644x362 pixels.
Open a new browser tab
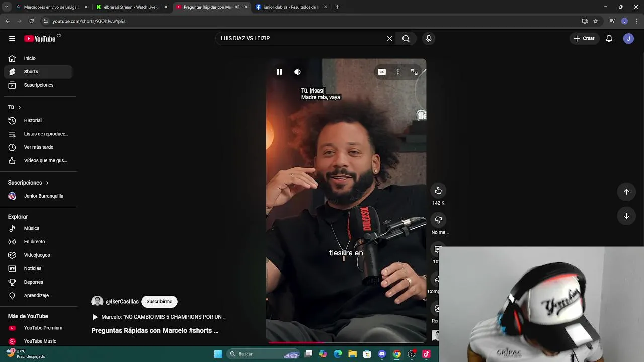pos(337,7)
